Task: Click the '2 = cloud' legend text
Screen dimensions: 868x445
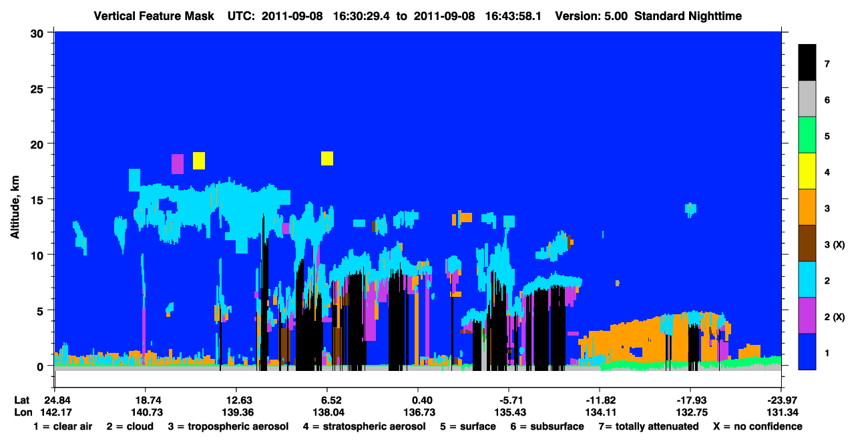Action: [x=129, y=426]
